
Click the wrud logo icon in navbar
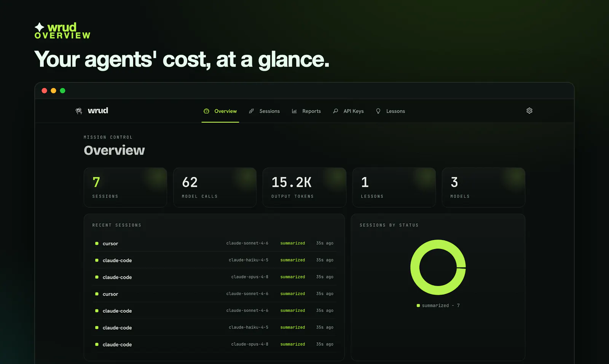click(x=79, y=111)
